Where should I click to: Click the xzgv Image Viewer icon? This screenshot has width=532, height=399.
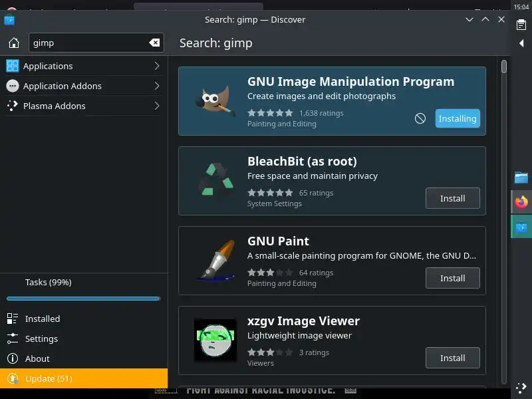tap(215, 340)
